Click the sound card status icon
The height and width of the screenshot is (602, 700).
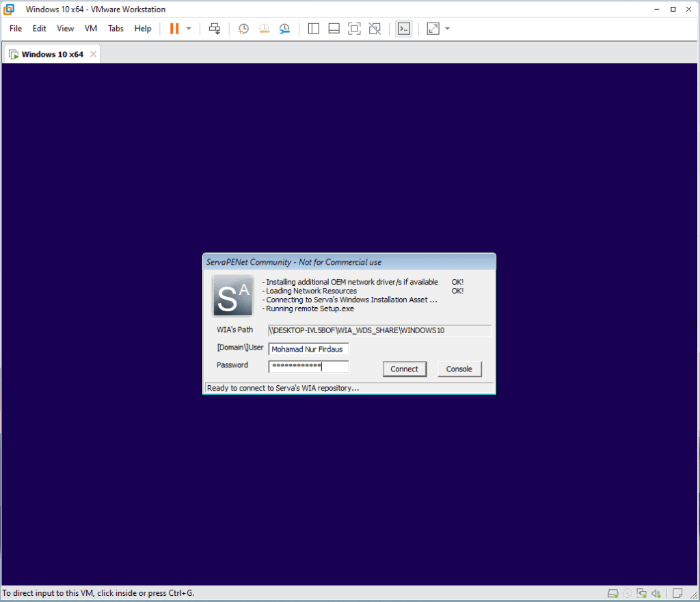coord(656,593)
